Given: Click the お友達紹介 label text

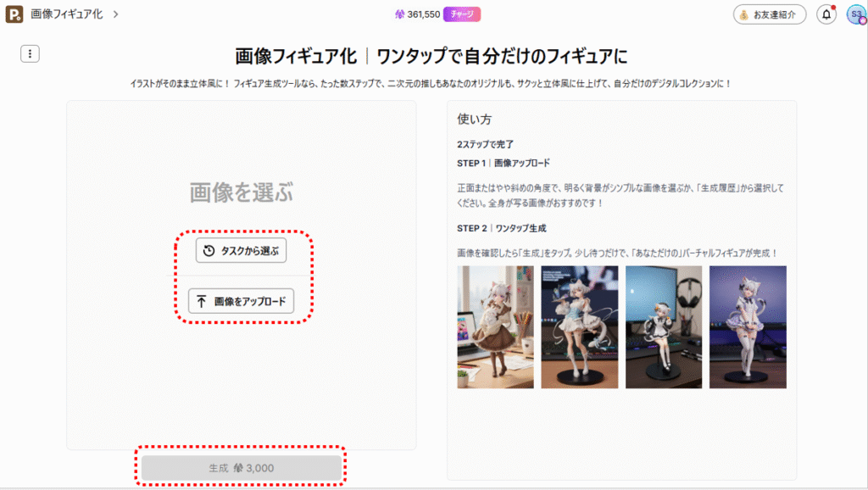Looking at the screenshot, I should coord(776,14).
